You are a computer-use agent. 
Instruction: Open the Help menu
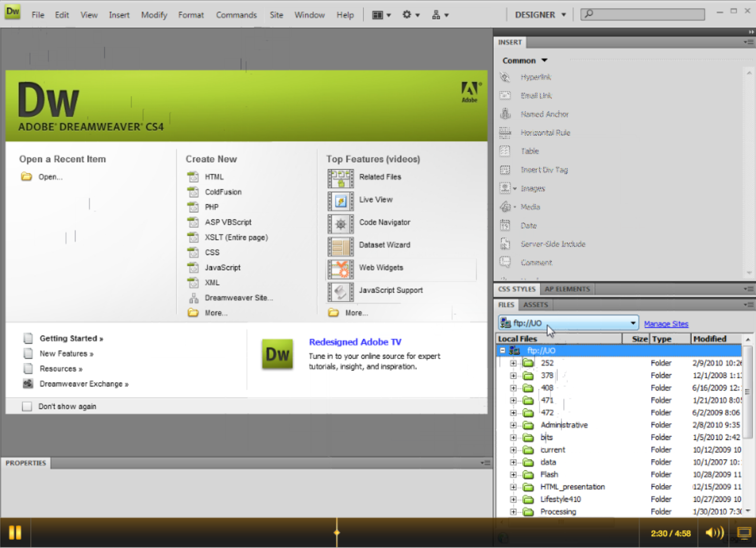point(345,15)
